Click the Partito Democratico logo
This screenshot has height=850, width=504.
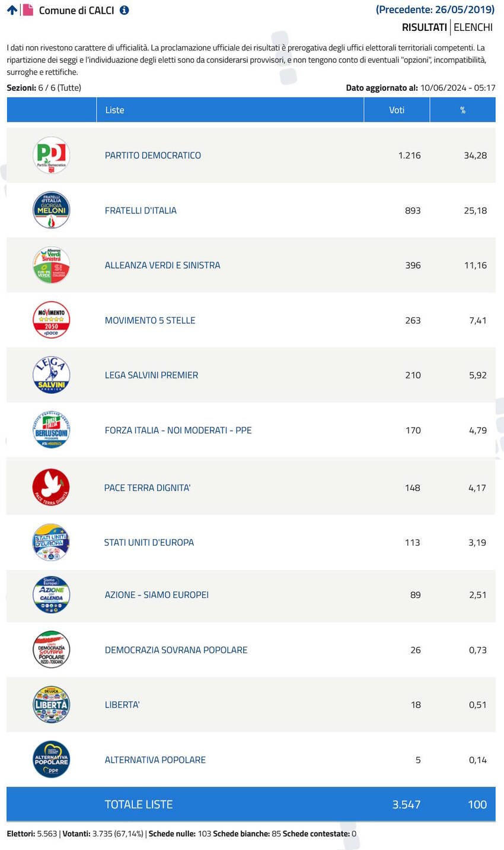tap(51, 155)
